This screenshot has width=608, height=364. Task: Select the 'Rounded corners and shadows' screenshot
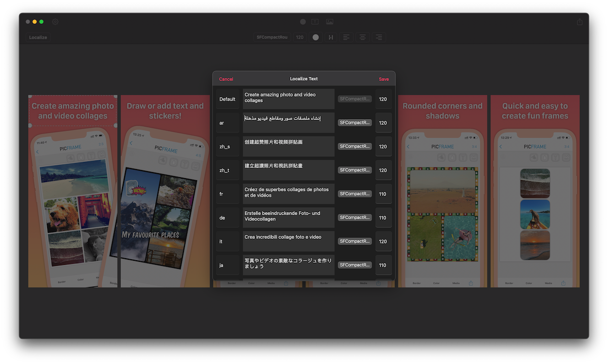[x=442, y=191]
